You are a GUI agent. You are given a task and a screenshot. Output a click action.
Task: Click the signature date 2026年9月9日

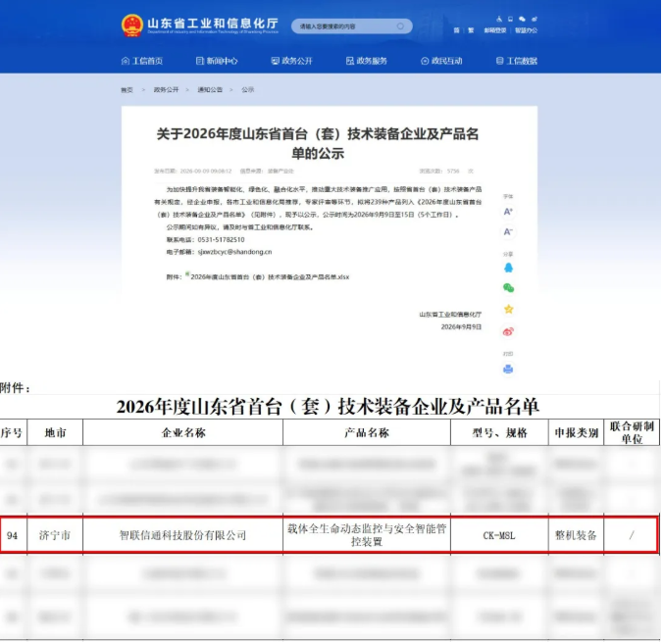coord(461,327)
